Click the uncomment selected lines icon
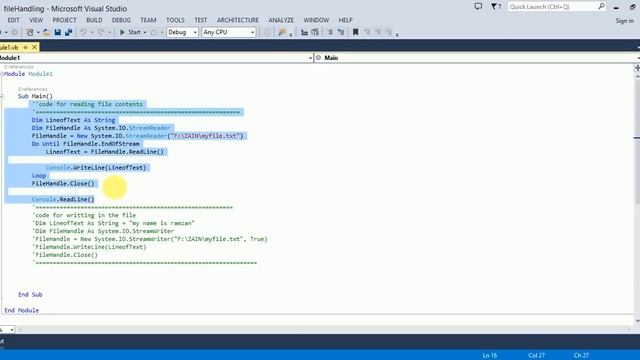 pos(341,32)
